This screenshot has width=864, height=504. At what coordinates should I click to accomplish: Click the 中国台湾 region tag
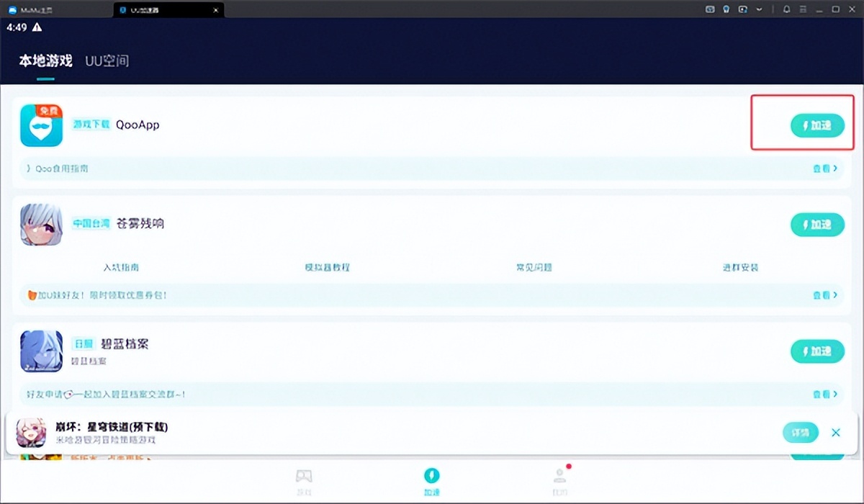click(x=91, y=224)
